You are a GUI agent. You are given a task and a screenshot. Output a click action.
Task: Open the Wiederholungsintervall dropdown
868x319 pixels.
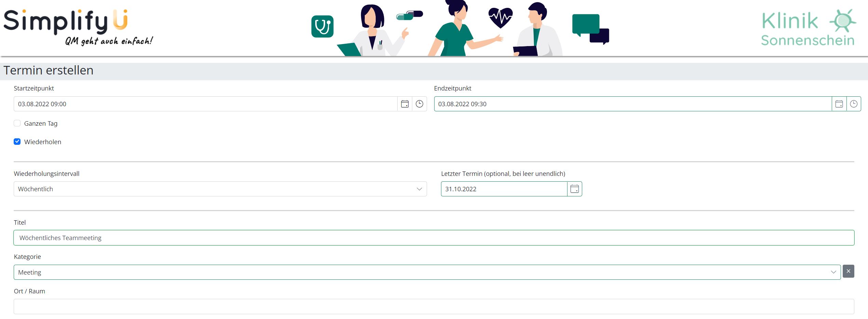pyautogui.click(x=220, y=189)
